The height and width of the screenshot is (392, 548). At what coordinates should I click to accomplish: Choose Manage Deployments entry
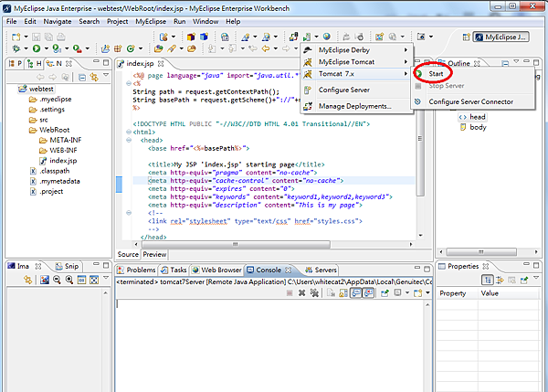(x=357, y=106)
